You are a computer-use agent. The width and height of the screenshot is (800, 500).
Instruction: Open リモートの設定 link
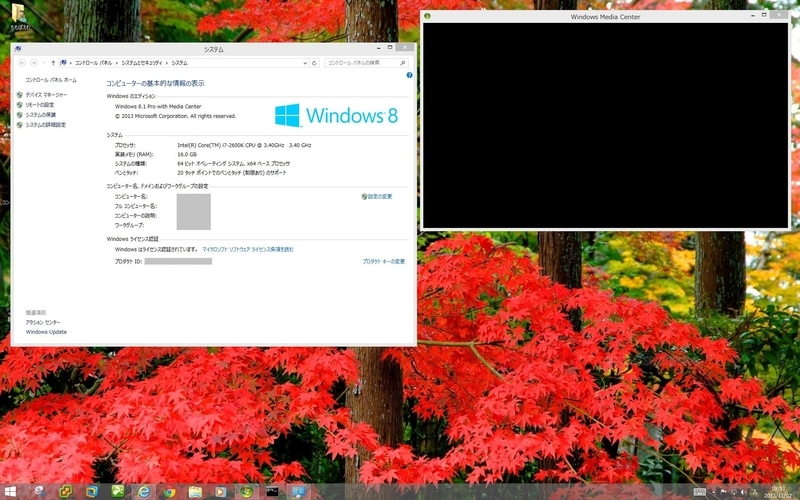click(39, 105)
